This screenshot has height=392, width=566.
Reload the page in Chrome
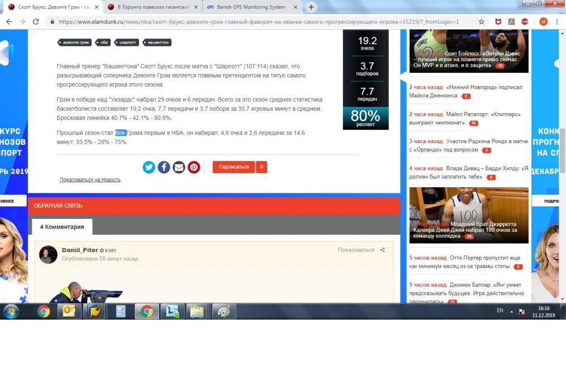tap(36, 21)
